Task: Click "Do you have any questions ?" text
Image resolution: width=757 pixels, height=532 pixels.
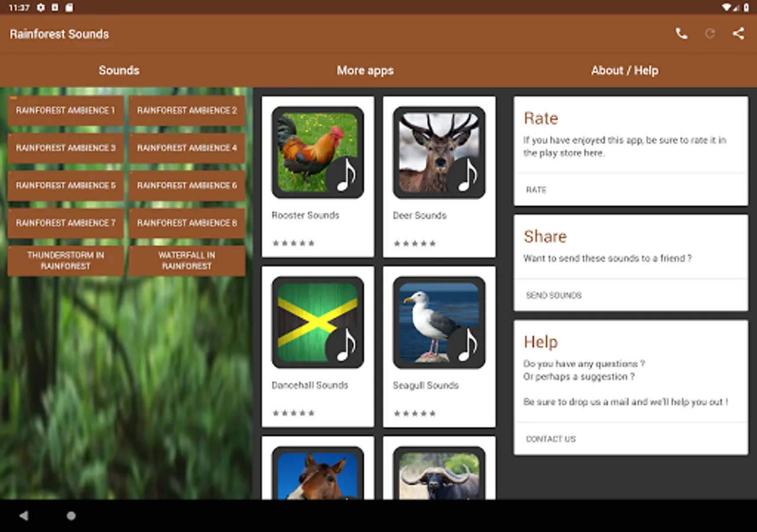Action: click(584, 364)
